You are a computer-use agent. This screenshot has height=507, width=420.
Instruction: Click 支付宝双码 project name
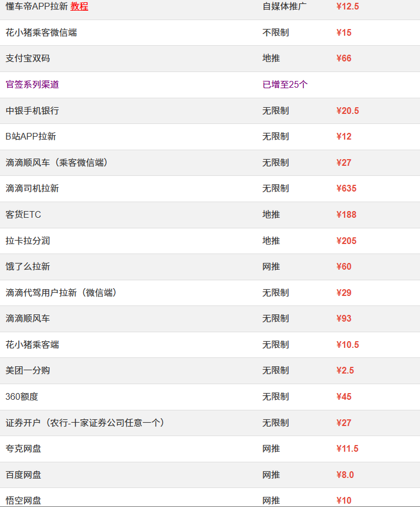[x=28, y=59]
